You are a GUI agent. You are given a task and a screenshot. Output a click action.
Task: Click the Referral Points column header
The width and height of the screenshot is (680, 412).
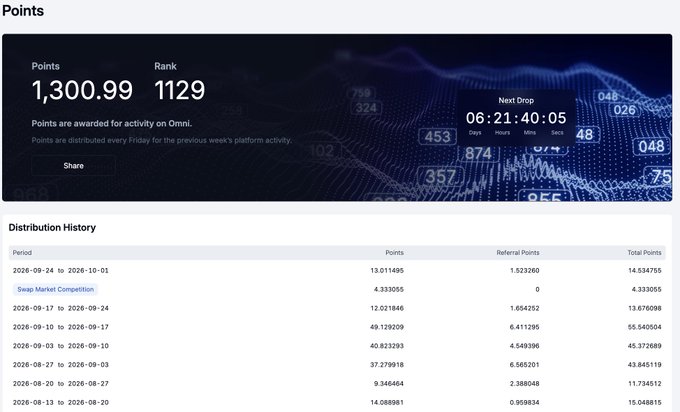point(518,252)
